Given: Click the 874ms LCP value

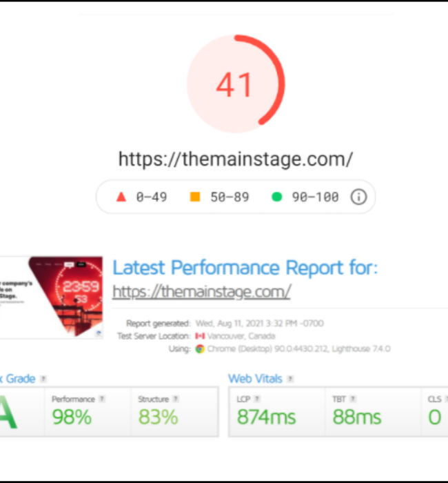Looking at the screenshot, I should (x=266, y=417).
